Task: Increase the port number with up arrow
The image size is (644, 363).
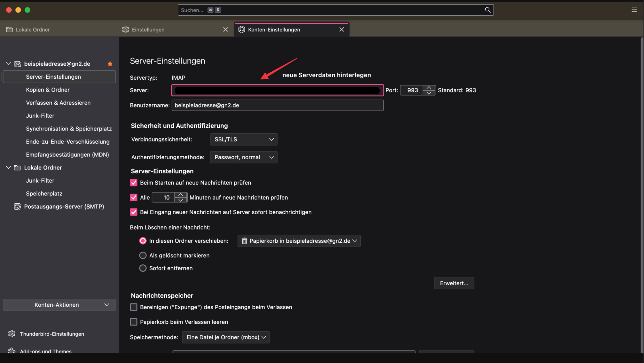Action: point(429,88)
